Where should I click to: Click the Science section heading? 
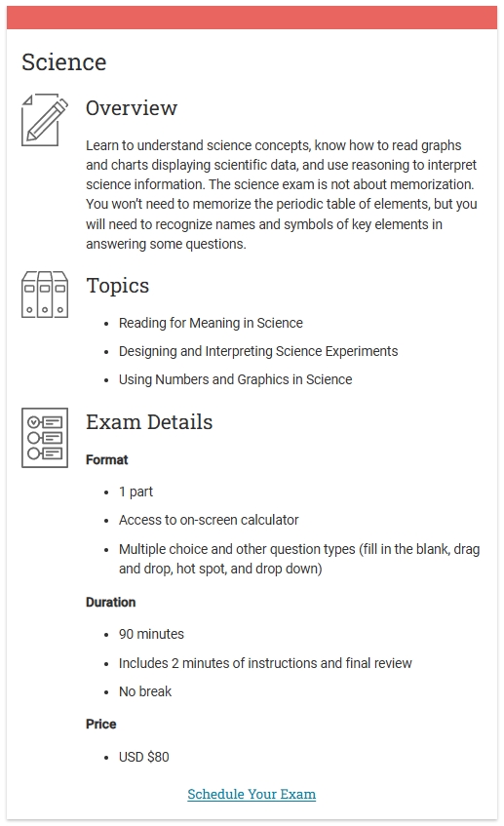(63, 62)
